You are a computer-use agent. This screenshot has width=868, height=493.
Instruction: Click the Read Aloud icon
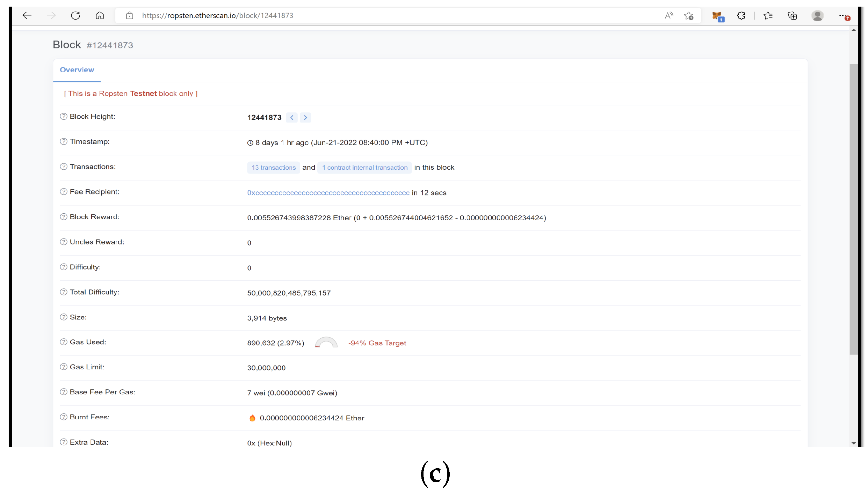(669, 16)
